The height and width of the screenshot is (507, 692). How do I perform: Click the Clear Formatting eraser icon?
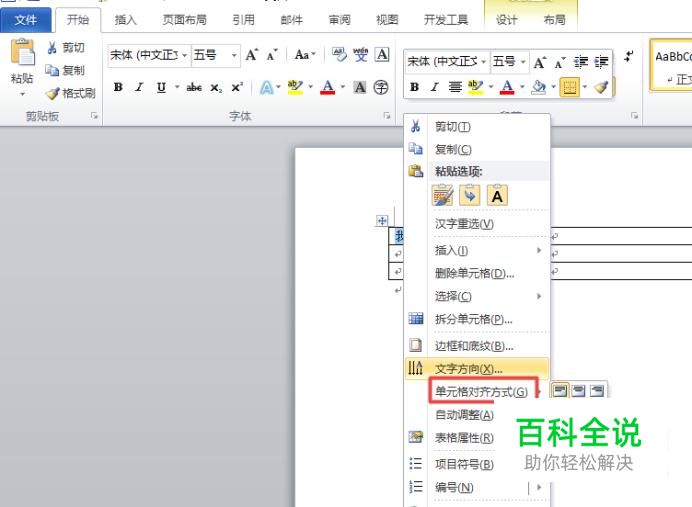pos(339,55)
